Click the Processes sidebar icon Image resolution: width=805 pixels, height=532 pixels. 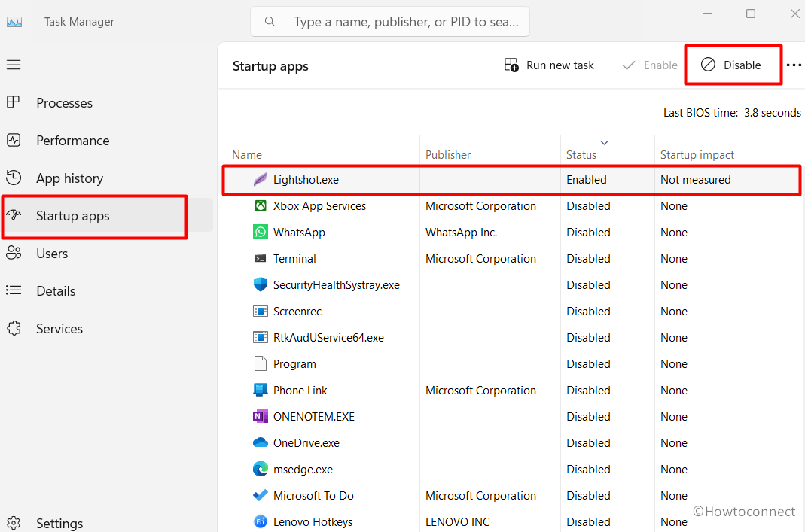tap(14, 102)
